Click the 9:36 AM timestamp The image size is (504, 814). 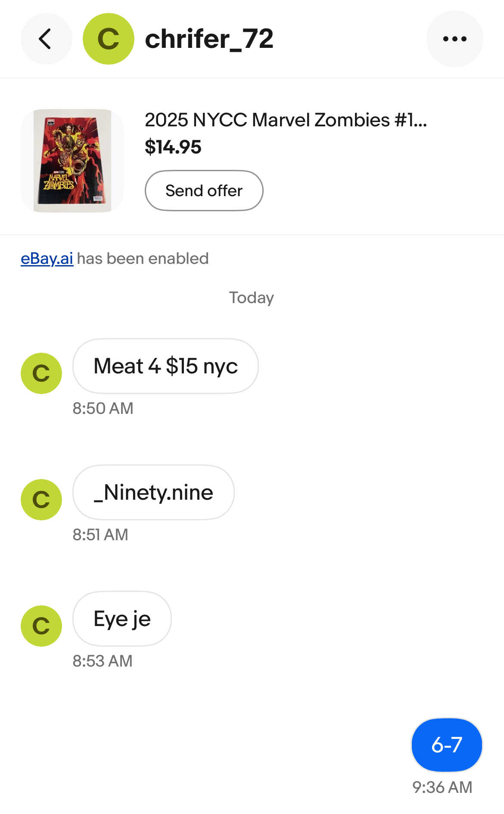(x=442, y=787)
